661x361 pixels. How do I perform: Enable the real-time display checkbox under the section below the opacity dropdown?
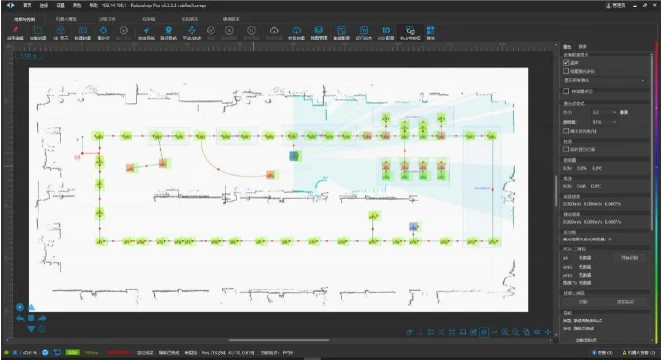566,149
